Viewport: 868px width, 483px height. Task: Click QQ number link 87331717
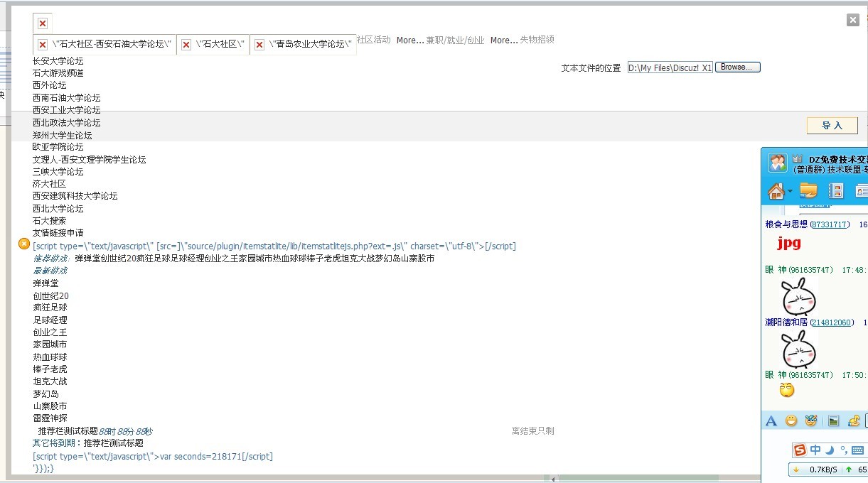(x=830, y=224)
